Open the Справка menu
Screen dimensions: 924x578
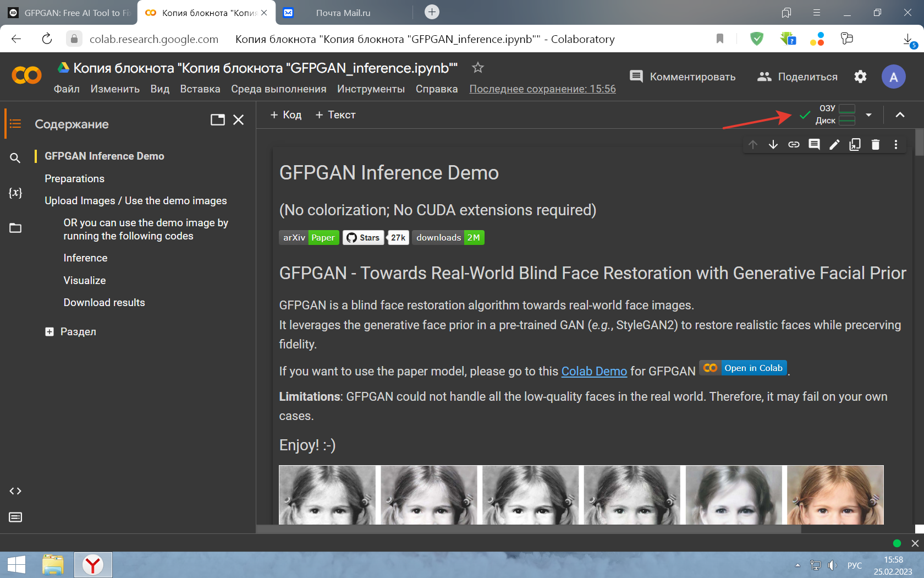(x=437, y=89)
